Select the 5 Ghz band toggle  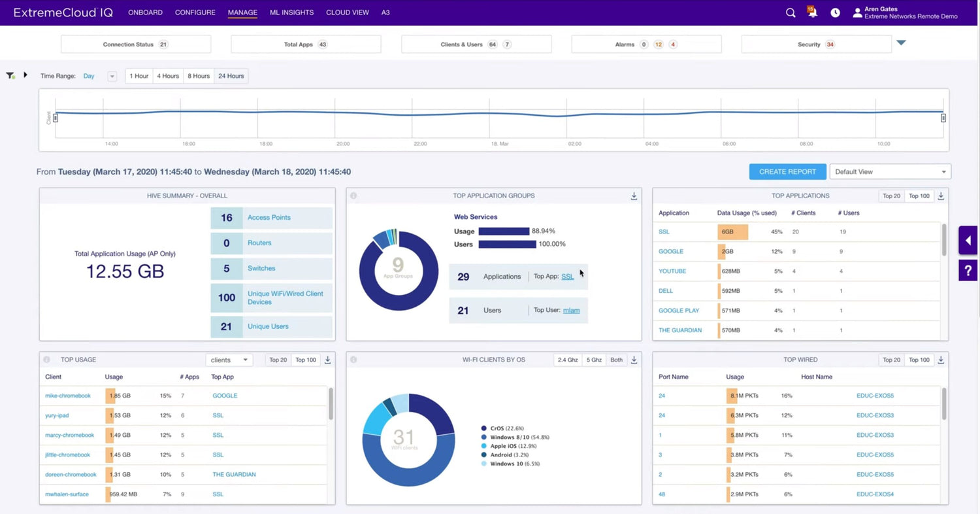pos(593,360)
